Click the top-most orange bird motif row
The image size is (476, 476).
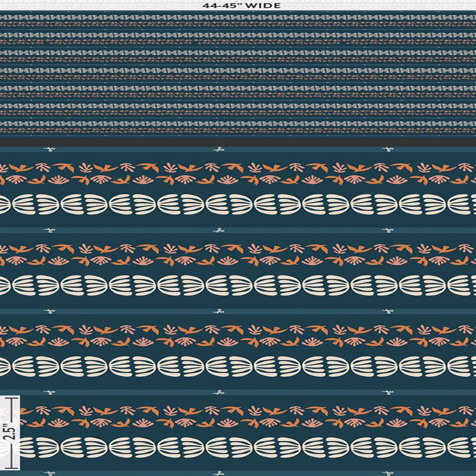238,174
